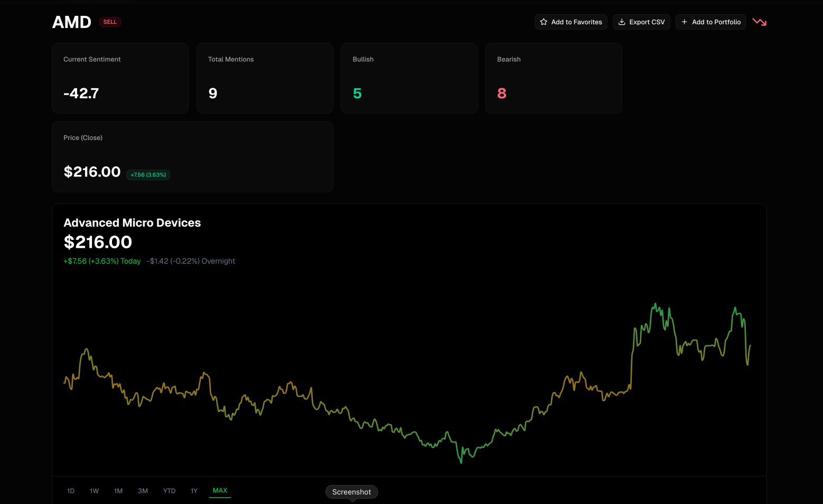Screen dimensions: 823x504
Task: Click the star icon on Add to Favorites
Action: 544,22
